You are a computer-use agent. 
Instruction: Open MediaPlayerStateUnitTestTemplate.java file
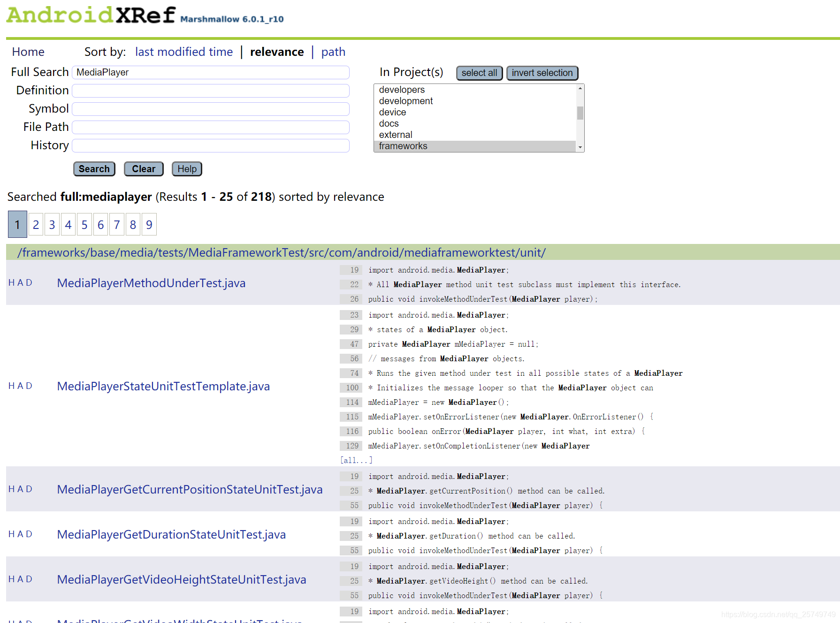click(x=163, y=386)
